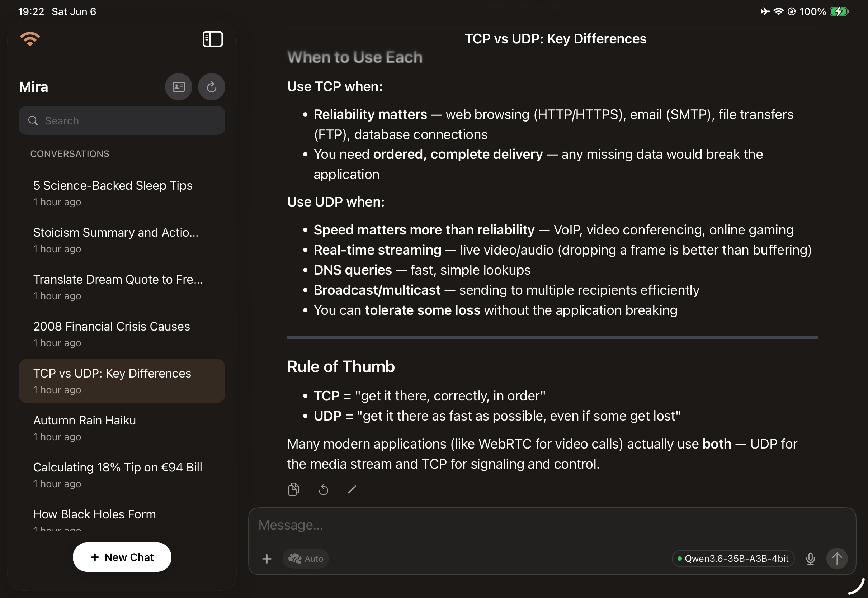Click the ordered, complete delivery bullet text
This screenshot has width=868, height=598.
point(538,164)
